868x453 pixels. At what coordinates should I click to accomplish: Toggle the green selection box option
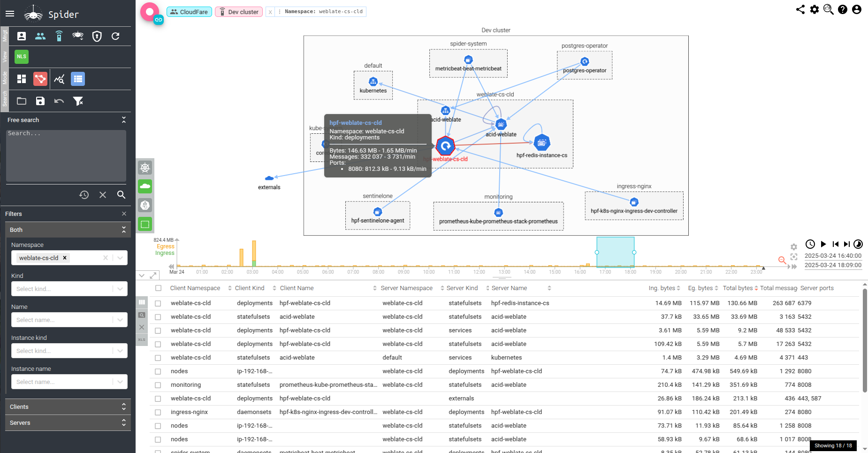pyautogui.click(x=145, y=224)
